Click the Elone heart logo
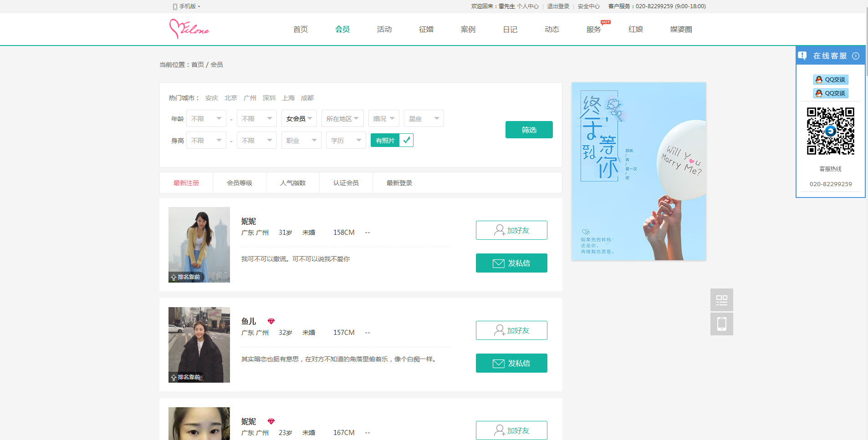The width and height of the screenshot is (868, 440). tap(189, 29)
